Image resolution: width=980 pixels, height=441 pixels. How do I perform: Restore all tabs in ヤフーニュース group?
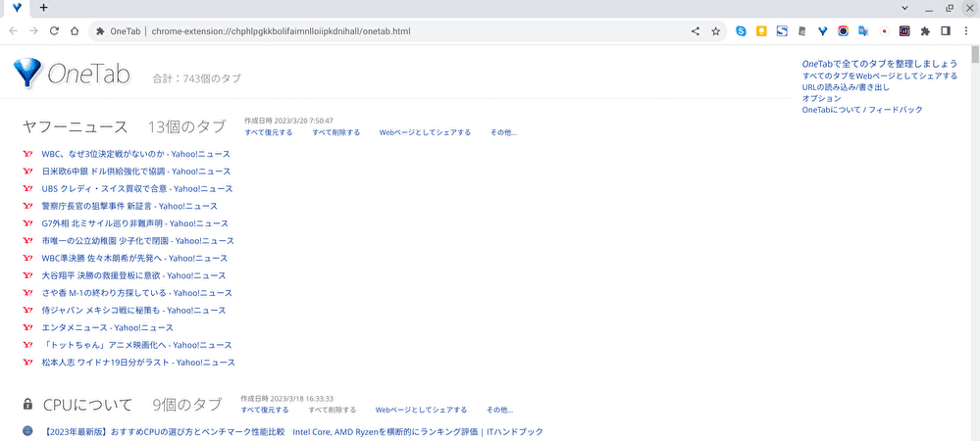click(269, 132)
